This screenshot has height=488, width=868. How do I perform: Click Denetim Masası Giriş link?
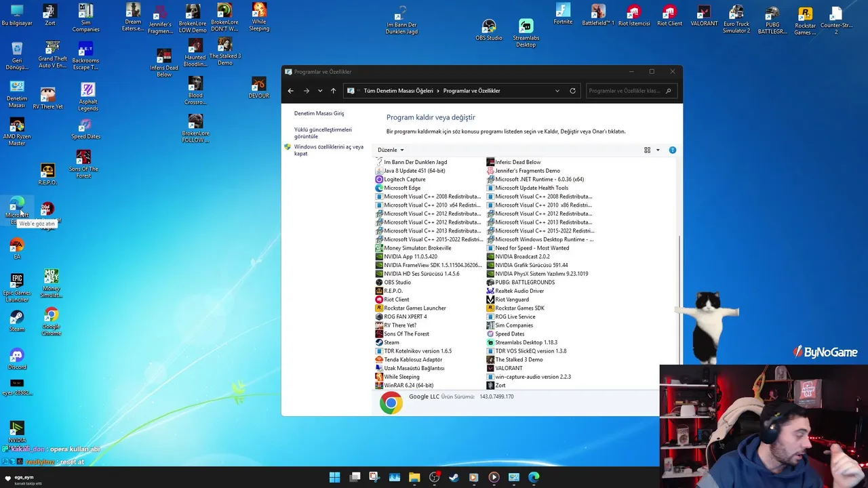tap(319, 114)
